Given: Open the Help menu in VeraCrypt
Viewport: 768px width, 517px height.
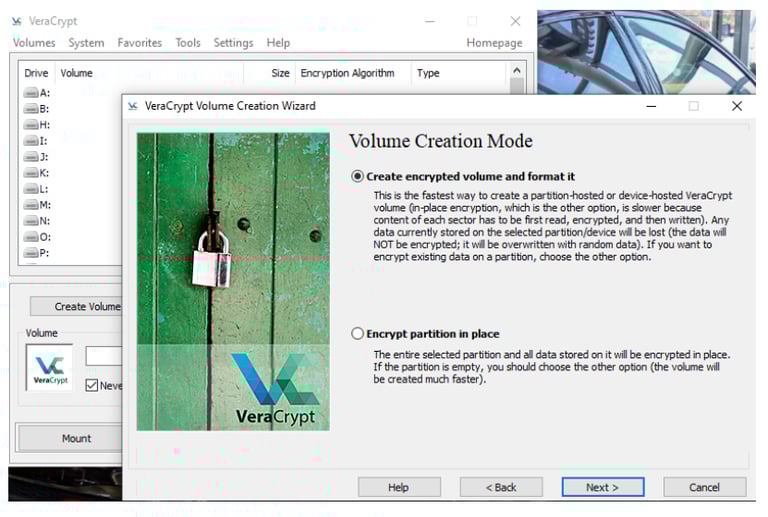Looking at the screenshot, I should click(278, 43).
